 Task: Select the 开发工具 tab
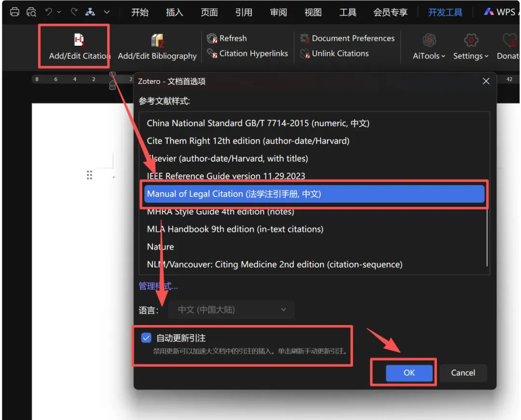(445, 12)
